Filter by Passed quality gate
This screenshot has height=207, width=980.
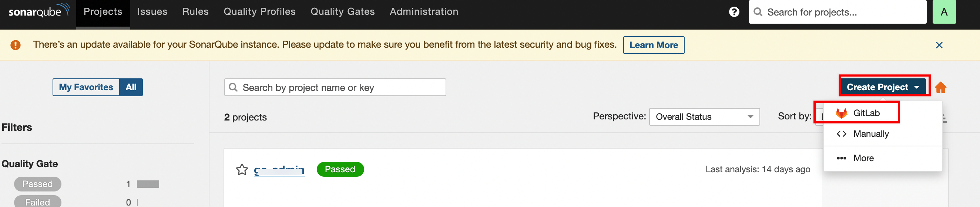click(x=38, y=184)
